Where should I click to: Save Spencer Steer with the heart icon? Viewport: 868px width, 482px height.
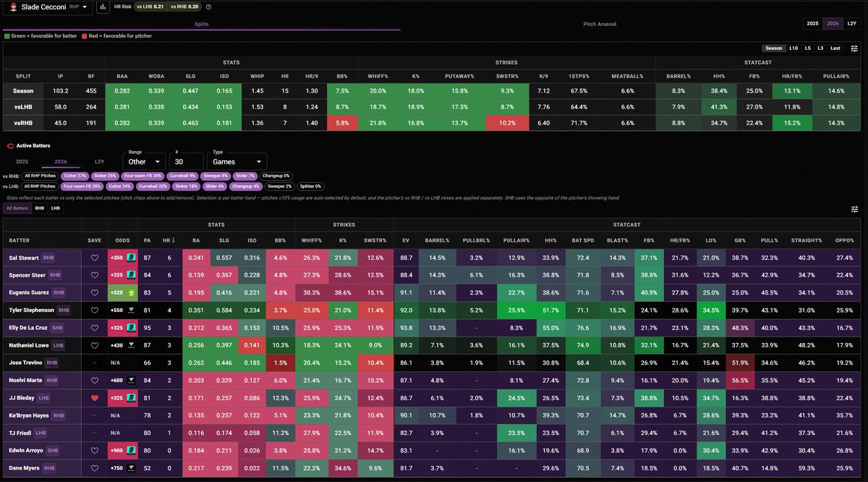click(x=94, y=275)
